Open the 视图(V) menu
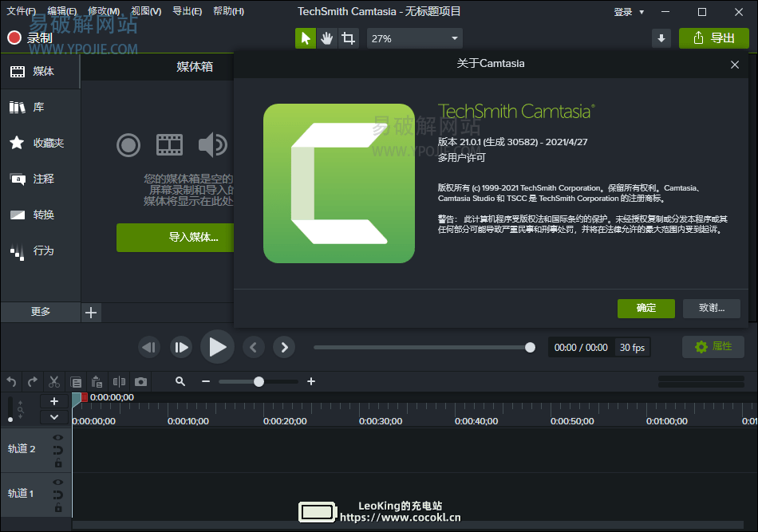The height and width of the screenshot is (532, 758). click(x=146, y=11)
